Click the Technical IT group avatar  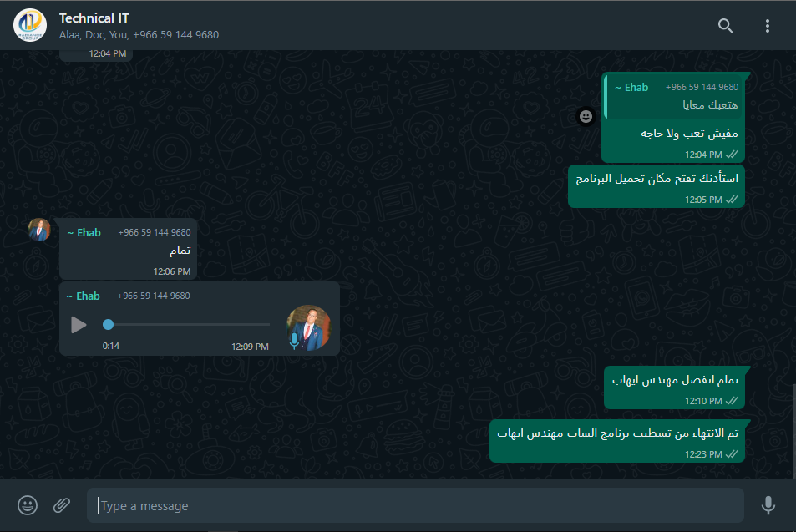30,25
